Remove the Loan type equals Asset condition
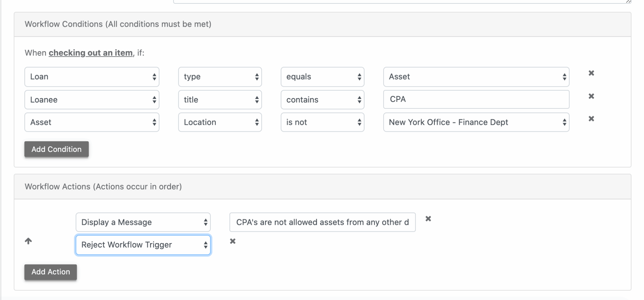The height and width of the screenshot is (300, 644). coord(591,73)
